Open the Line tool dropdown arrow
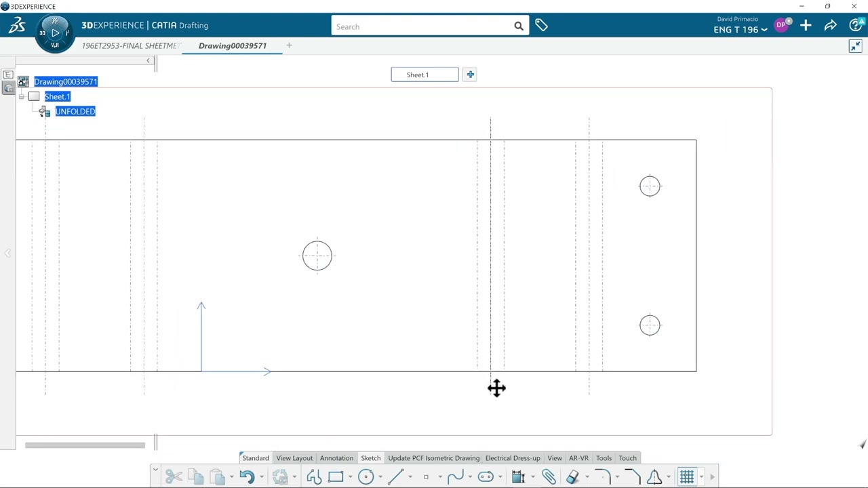Viewport: 868px width, 488px height. tap(410, 477)
